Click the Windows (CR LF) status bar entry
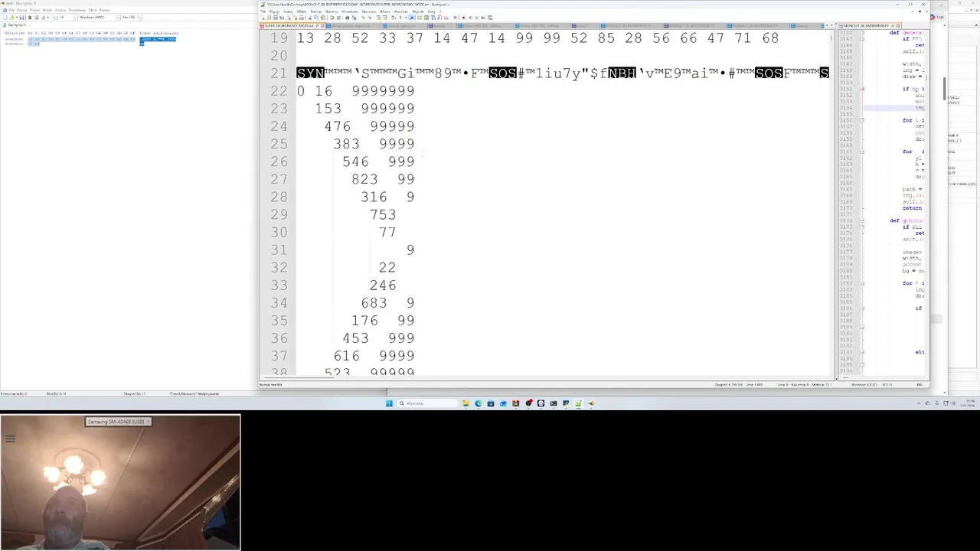Viewport: 980px width, 551px height. [x=864, y=385]
